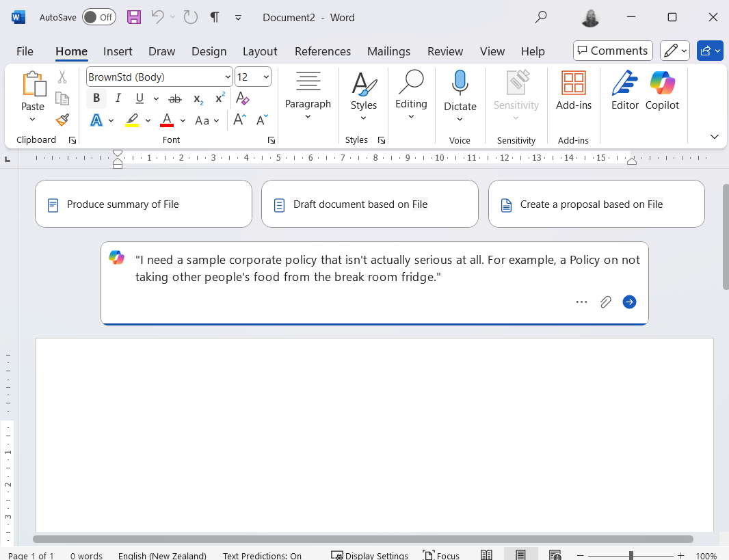
Task: Open the Design tab
Action: coord(209,51)
